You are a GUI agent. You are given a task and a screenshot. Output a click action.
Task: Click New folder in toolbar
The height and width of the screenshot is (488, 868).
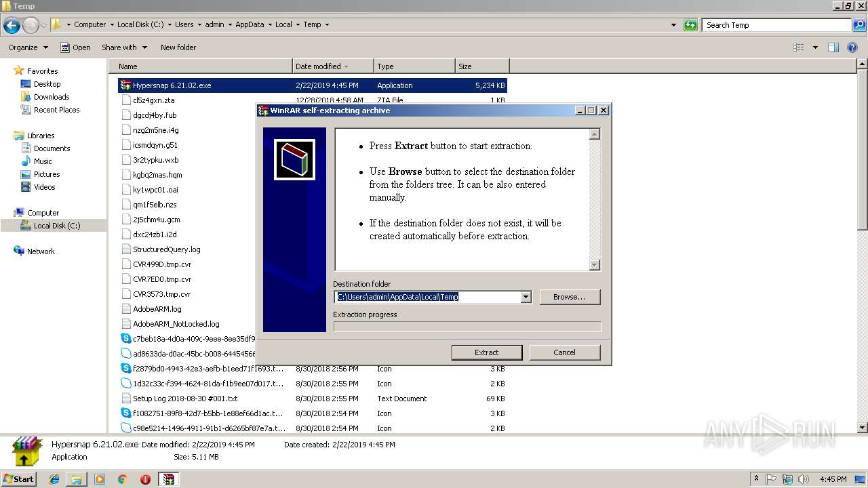click(x=178, y=47)
